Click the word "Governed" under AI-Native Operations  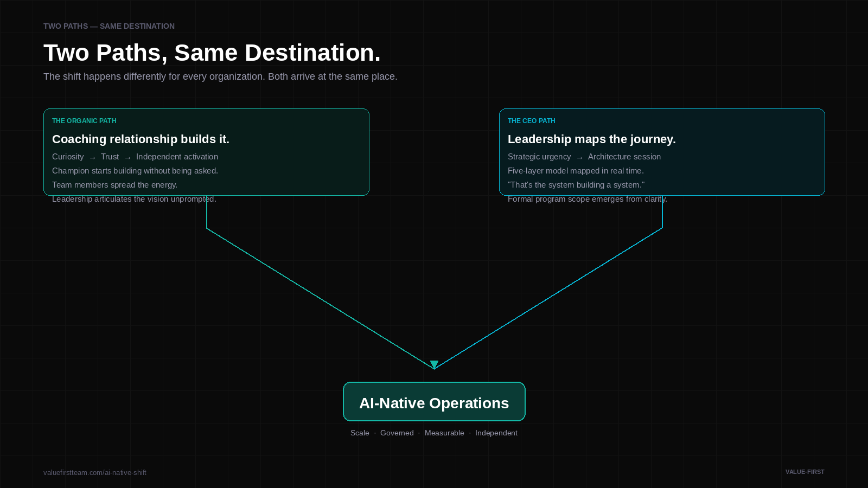click(397, 433)
